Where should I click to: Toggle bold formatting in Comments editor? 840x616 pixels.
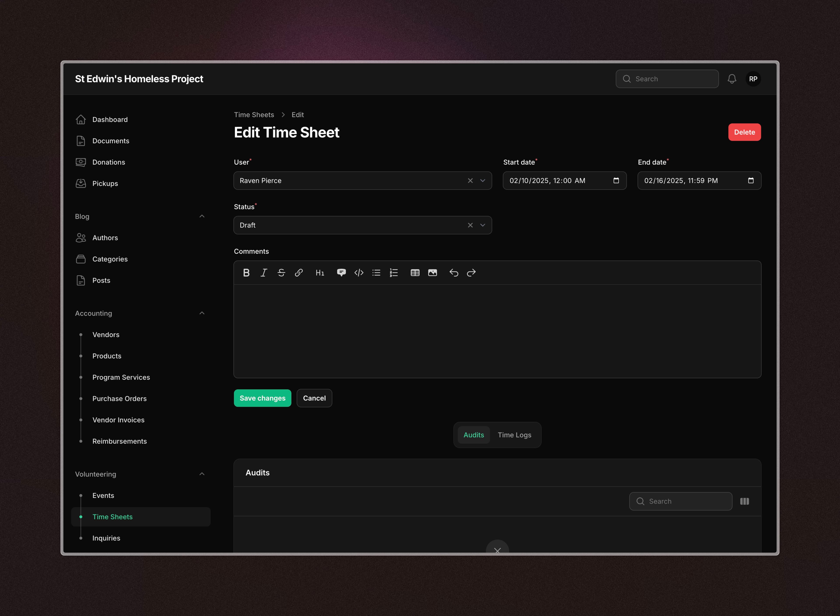246,273
